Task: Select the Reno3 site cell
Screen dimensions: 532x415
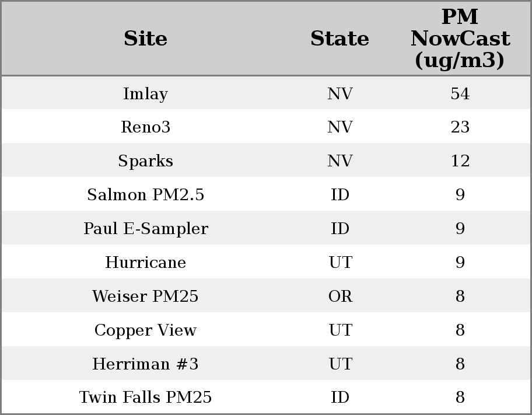Action: pyautogui.click(x=145, y=127)
